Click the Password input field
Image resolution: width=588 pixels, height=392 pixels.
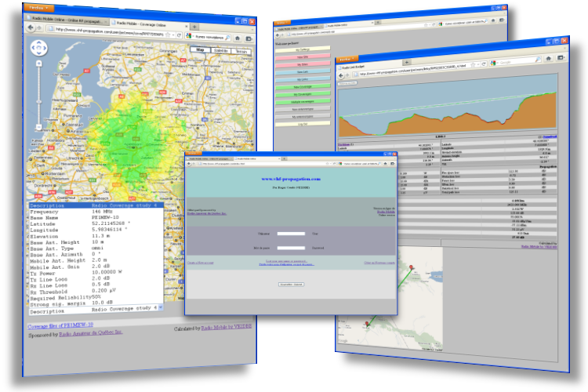pos(291,248)
